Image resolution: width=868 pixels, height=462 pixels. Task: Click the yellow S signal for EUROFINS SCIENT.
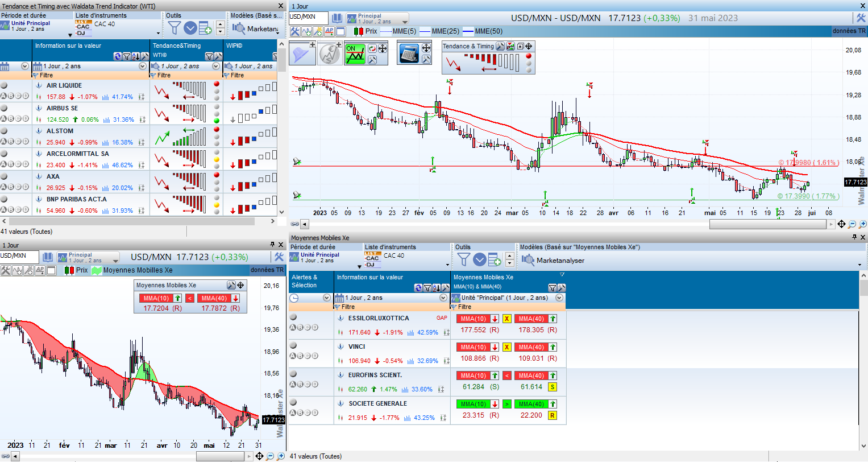click(x=552, y=387)
